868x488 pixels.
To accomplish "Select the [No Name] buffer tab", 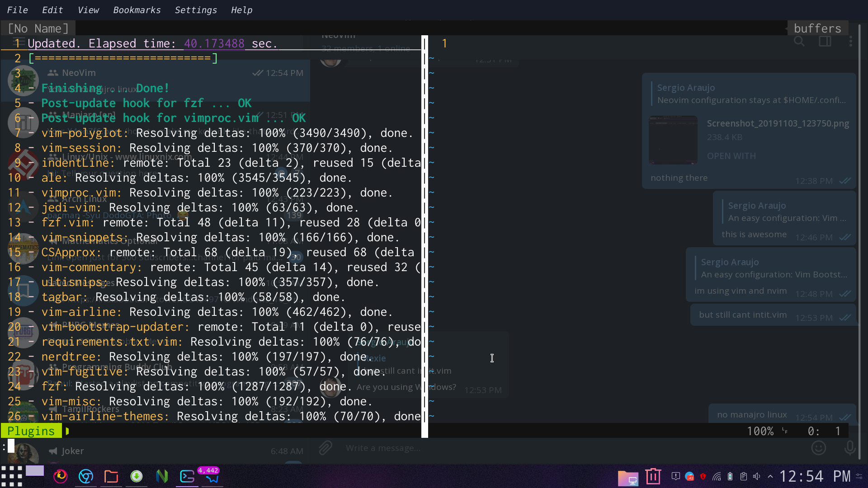I will [x=38, y=28].
